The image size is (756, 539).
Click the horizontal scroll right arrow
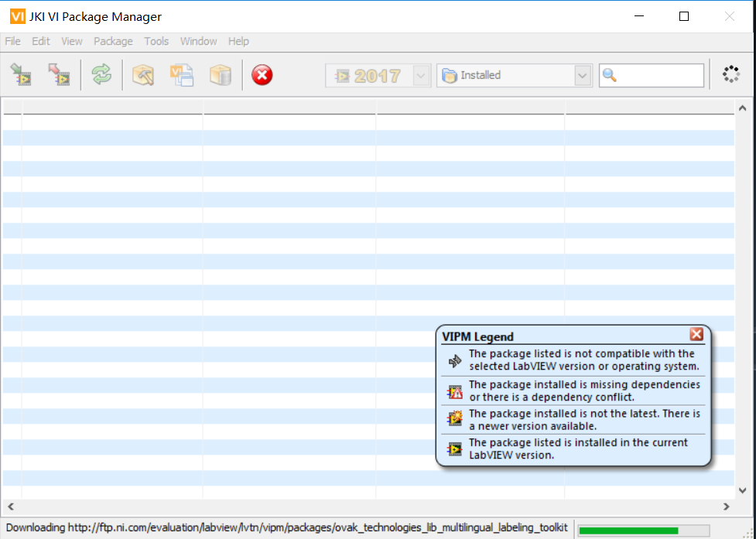click(x=726, y=507)
